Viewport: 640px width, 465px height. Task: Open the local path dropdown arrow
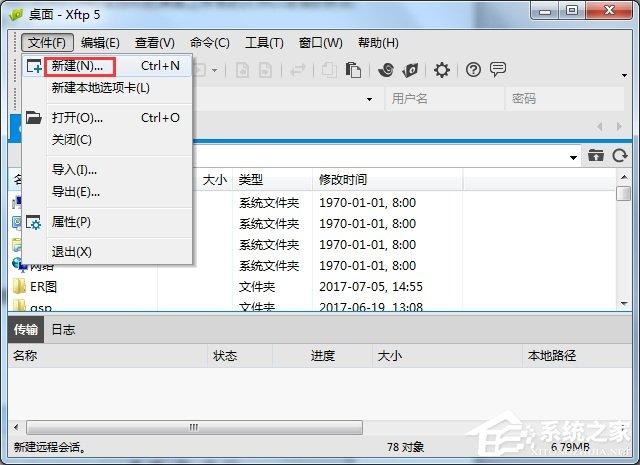coord(573,158)
